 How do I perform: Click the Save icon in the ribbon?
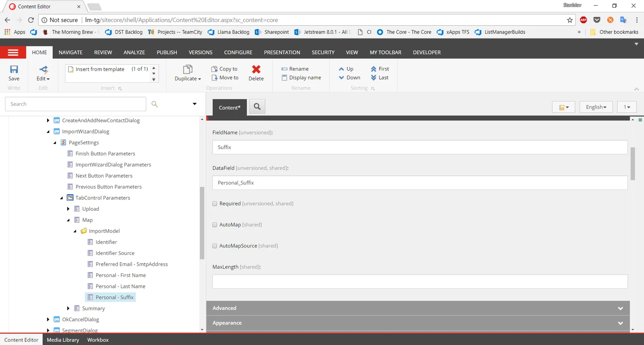(14, 69)
